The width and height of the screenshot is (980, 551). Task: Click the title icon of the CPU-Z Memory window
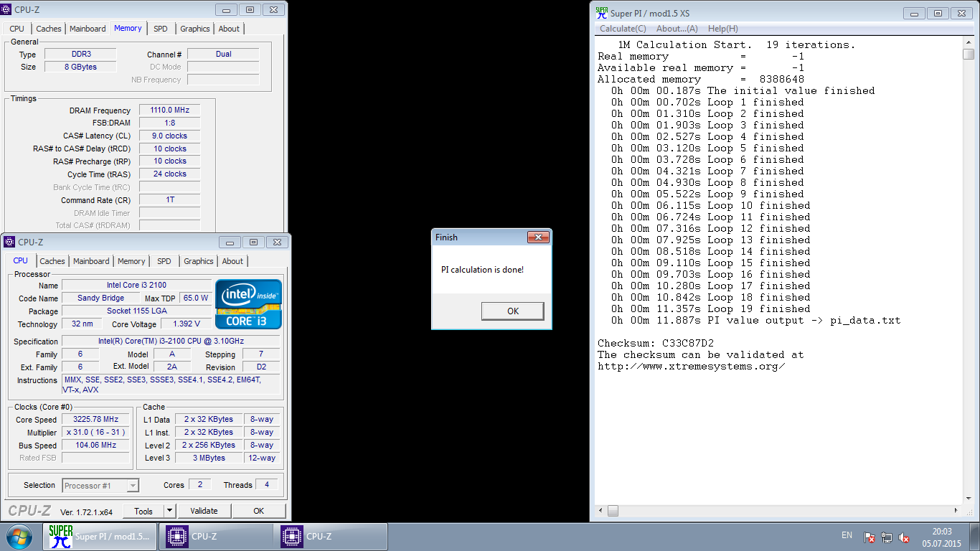[x=7, y=10]
